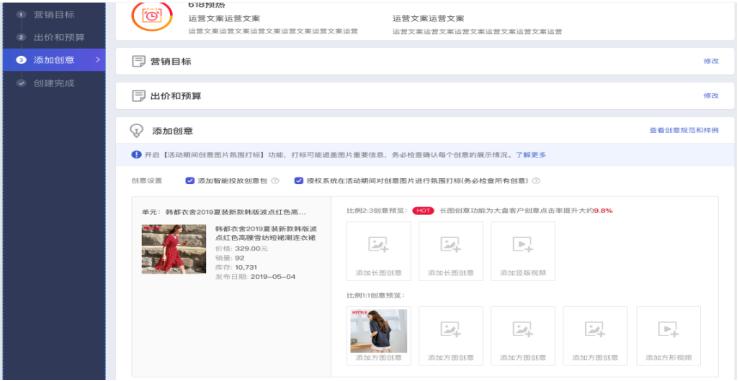Screen dimensions: 738x381
Task: Click the red HOT badge
Action: [423, 211]
